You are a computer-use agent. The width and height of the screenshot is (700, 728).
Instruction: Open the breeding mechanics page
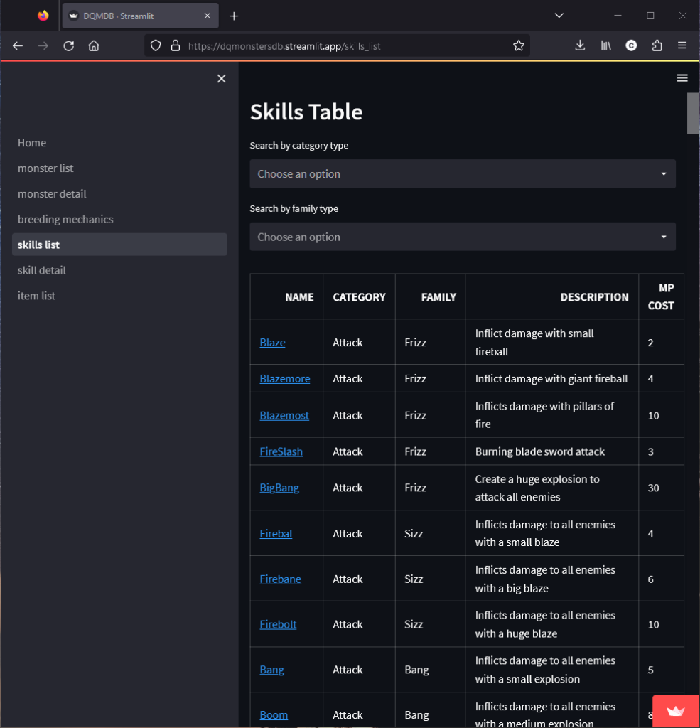[65, 219]
